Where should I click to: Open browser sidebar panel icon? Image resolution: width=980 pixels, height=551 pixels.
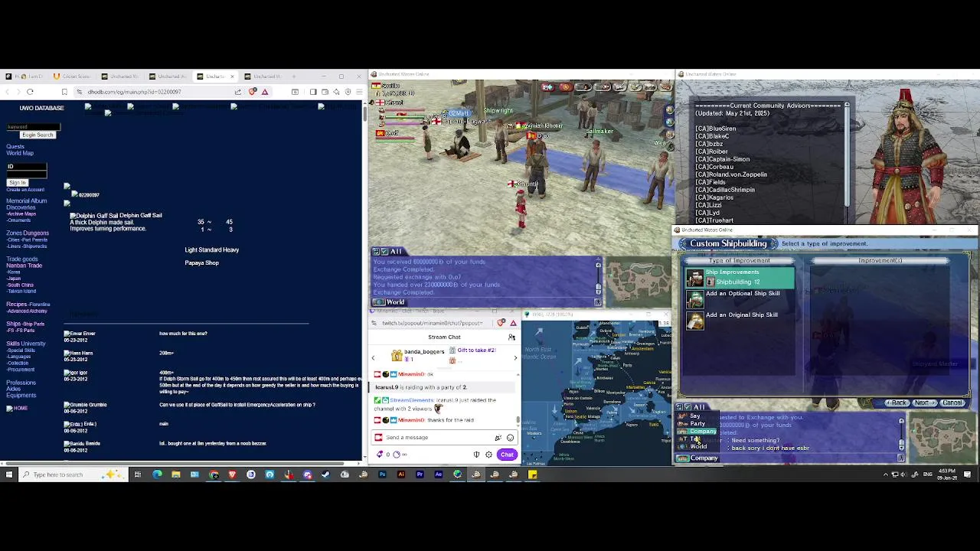point(312,92)
